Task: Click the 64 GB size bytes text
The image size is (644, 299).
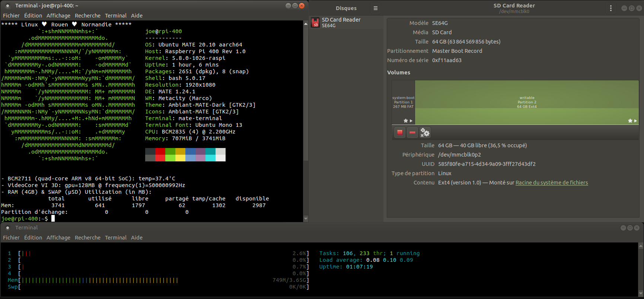Action: pos(466,42)
